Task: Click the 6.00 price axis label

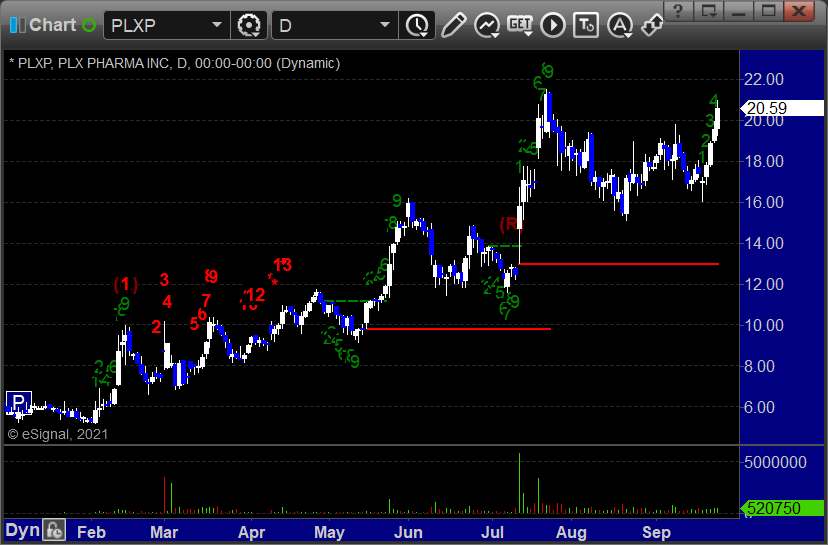Action: click(x=759, y=407)
